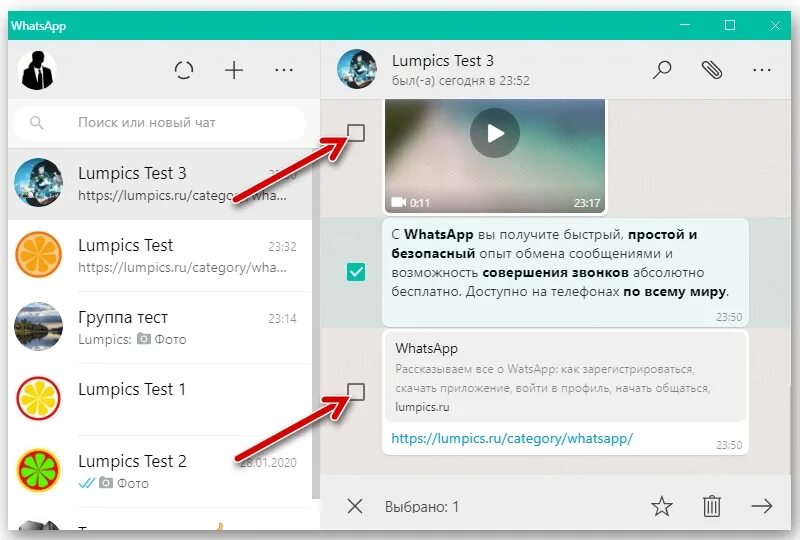
Task: Click the 'Lumpics: Фото' message preview
Action: coord(132,339)
